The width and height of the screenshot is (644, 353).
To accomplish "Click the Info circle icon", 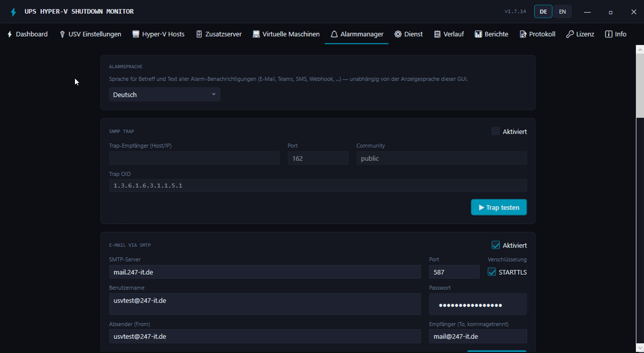I will pyautogui.click(x=608, y=34).
